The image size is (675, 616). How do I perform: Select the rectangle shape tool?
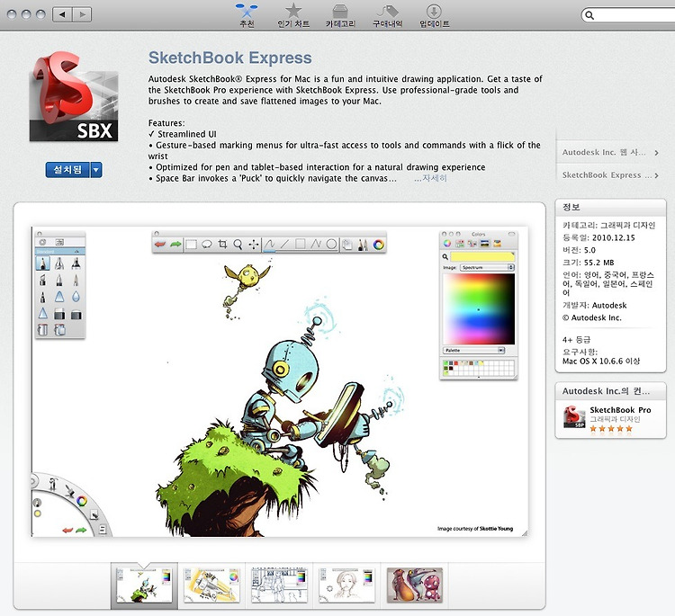pos(301,245)
